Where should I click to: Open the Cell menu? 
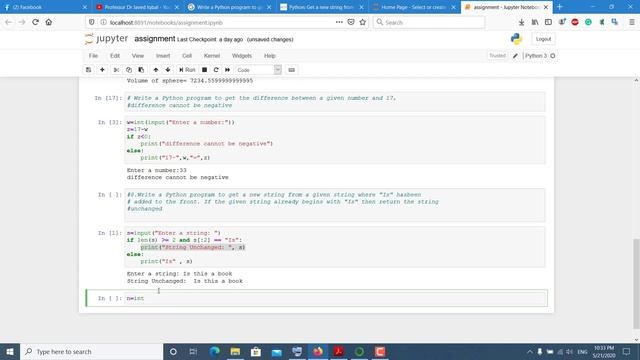[x=187, y=56]
